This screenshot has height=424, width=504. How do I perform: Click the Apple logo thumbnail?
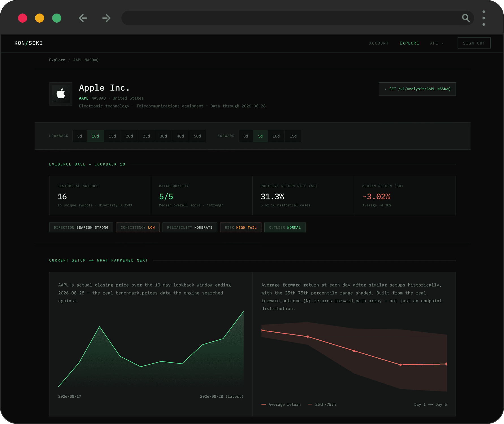(61, 94)
